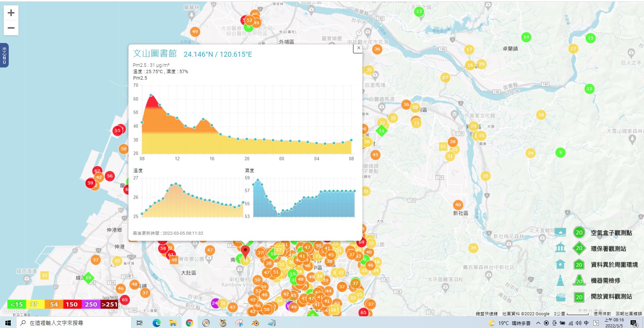This screenshot has height=328, width=644.
Task: Select the green 15 sensor marker
Action: [x=590, y=38]
